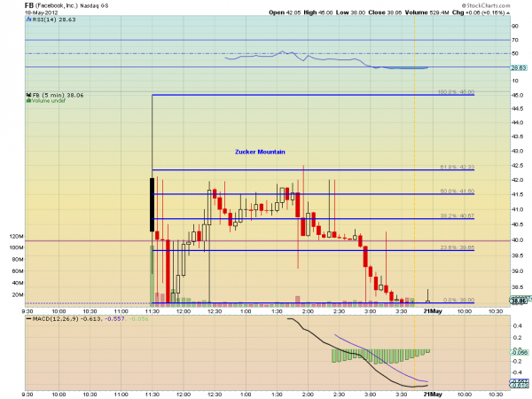Click the Zucker Mountain annotation
This screenshot has width=532, height=399.
260,152
